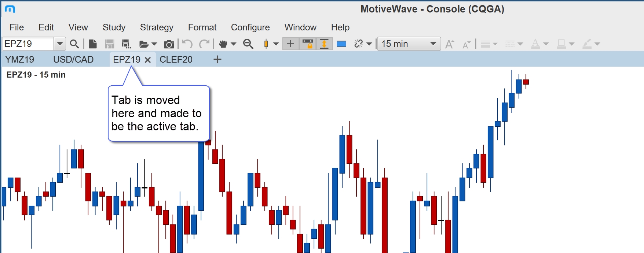Screen dimensions: 644x253
Task: Select the EPZ19 tab
Action: click(127, 59)
